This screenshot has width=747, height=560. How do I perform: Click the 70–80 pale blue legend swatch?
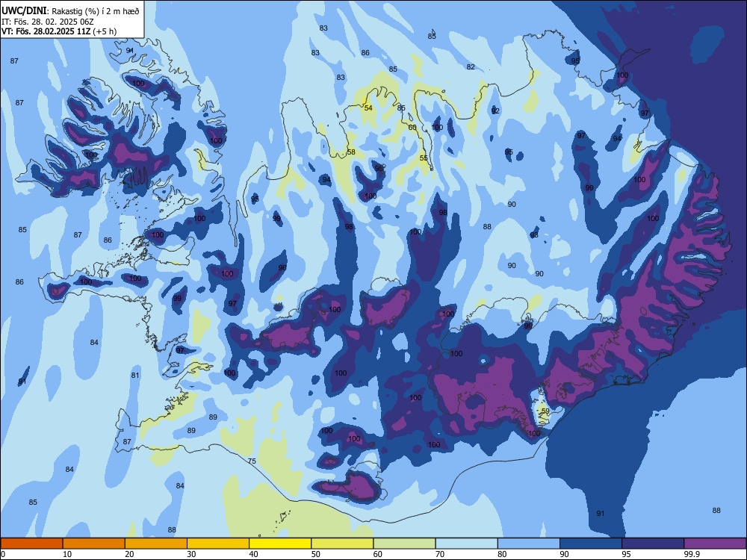[466, 544]
